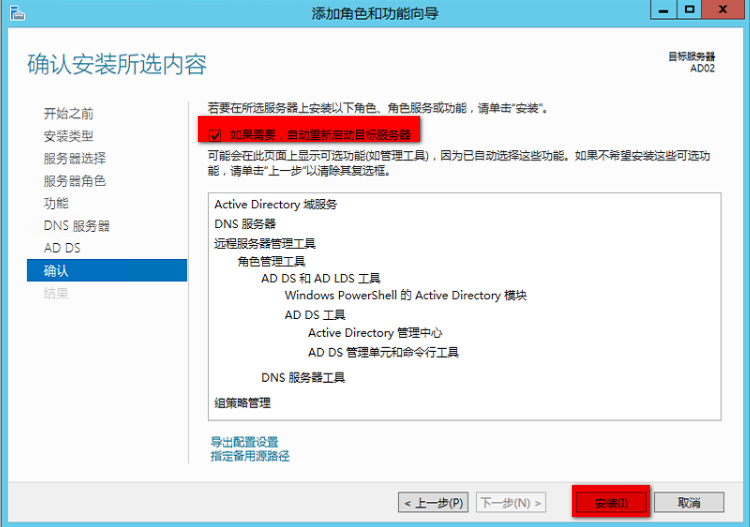Select AD DS 和 AD LDS 工具 entry
Image resolution: width=750 pixels, height=527 pixels.
(x=320, y=278)
